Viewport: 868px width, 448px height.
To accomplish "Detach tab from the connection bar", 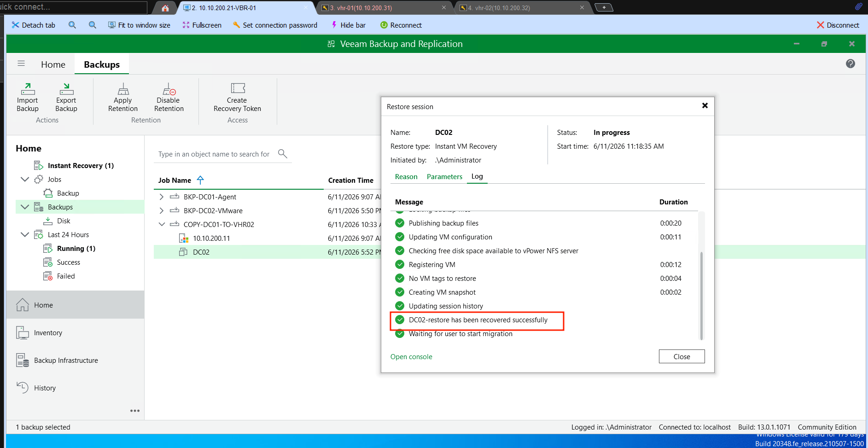I will click(34, 25).
